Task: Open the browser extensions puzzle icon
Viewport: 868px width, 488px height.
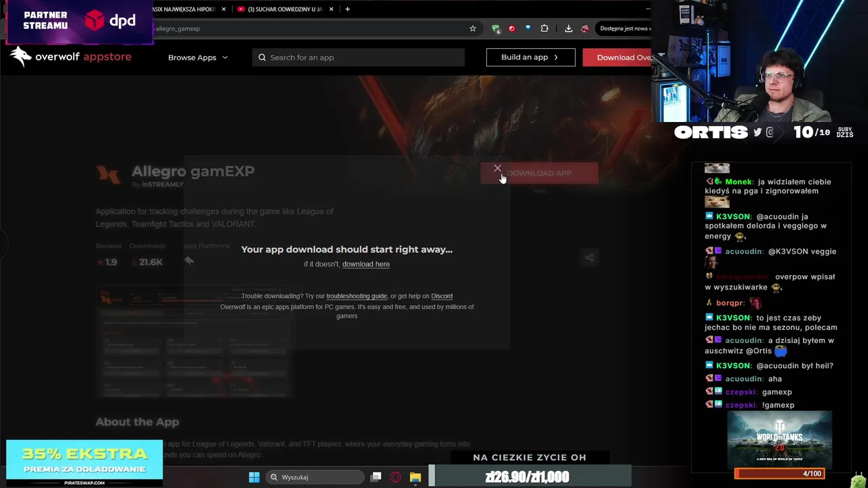Action: pos(545,28)
